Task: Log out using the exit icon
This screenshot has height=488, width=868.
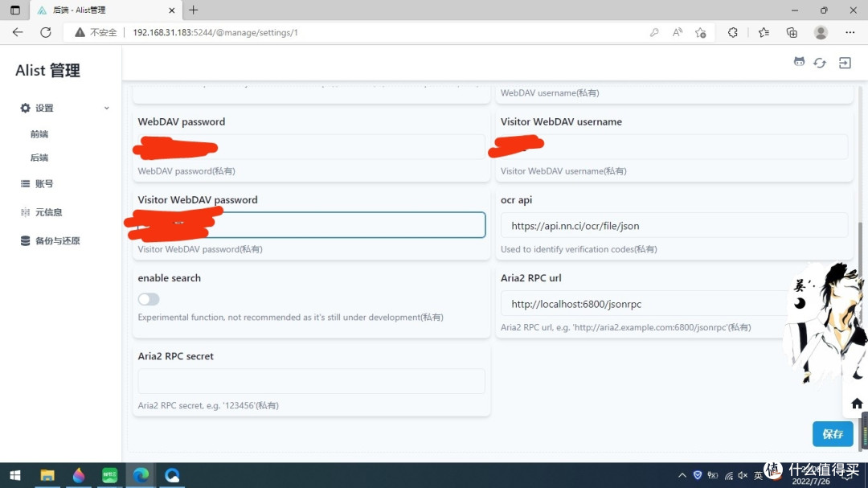Action: pos(845,62)
